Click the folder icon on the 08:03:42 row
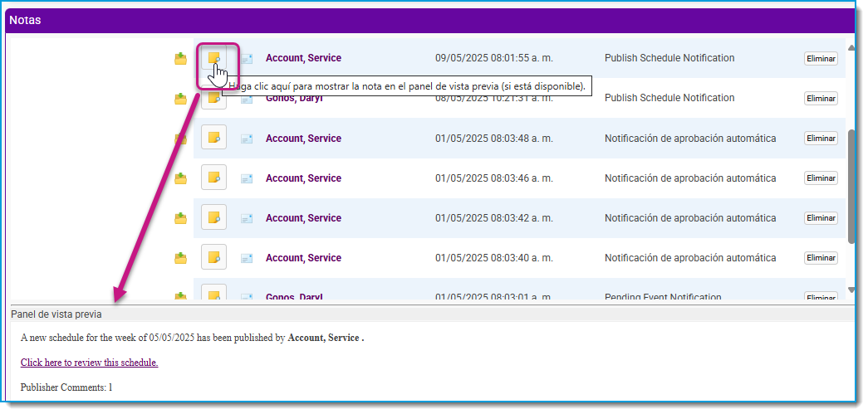This screenshot has height=414, width=868. (x=180, y=218)
